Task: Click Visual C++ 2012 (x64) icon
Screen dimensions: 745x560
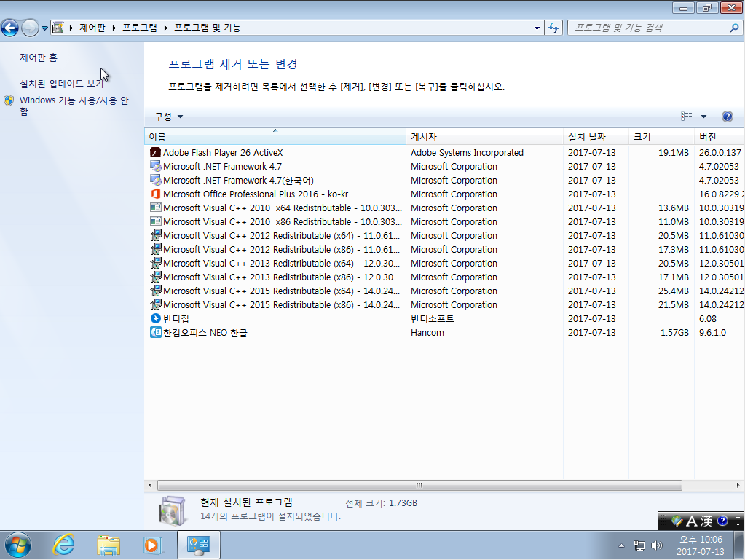Action: pyautogui.click(x=155, y=236)
